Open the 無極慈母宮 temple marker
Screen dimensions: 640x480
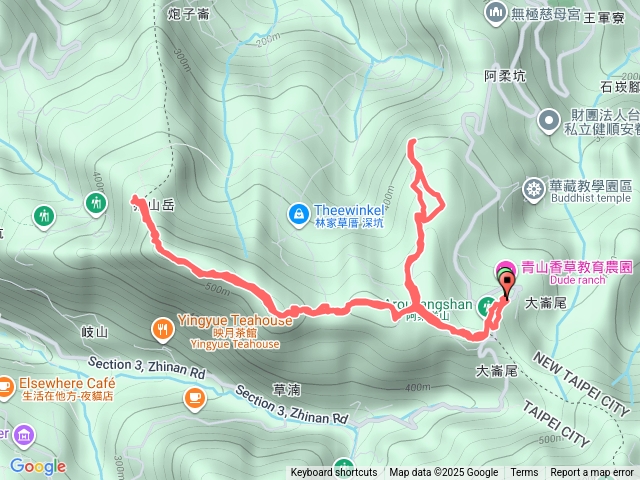(496, 13)
